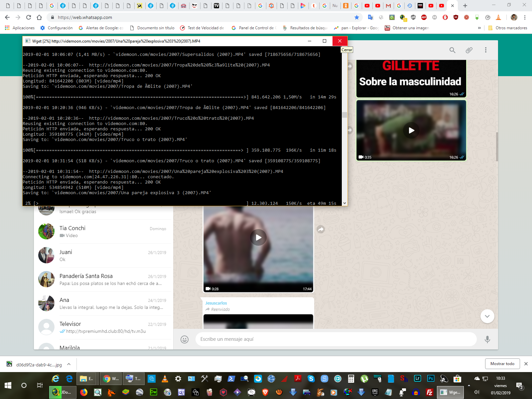Reload the WhatsApp Web page
Viewport: 532px width, 399px height.
click(x=29, y=17)
